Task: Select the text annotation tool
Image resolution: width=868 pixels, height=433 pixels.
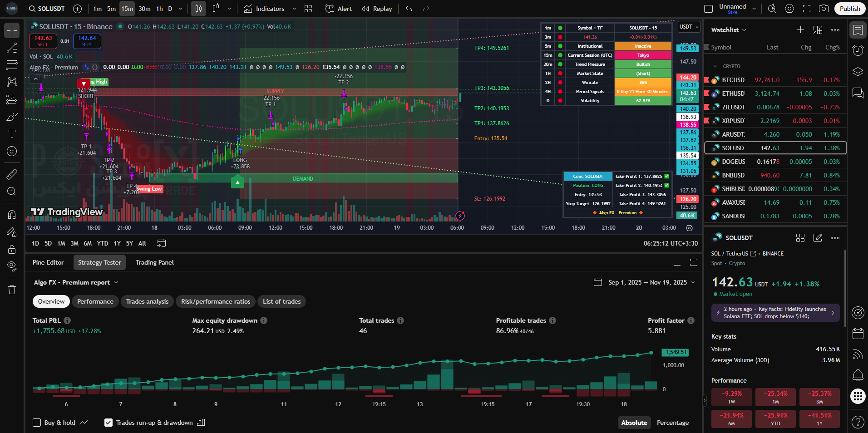Action: coord(12,134)
